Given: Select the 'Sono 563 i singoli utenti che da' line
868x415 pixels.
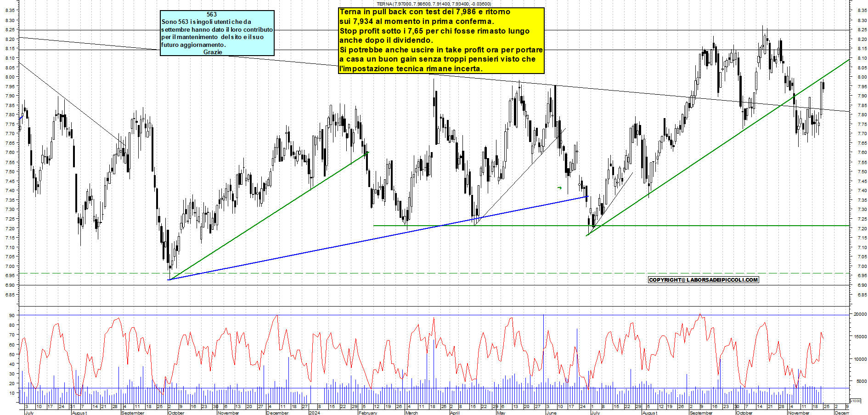Looking at the screenshot, I should click(206, 22).
